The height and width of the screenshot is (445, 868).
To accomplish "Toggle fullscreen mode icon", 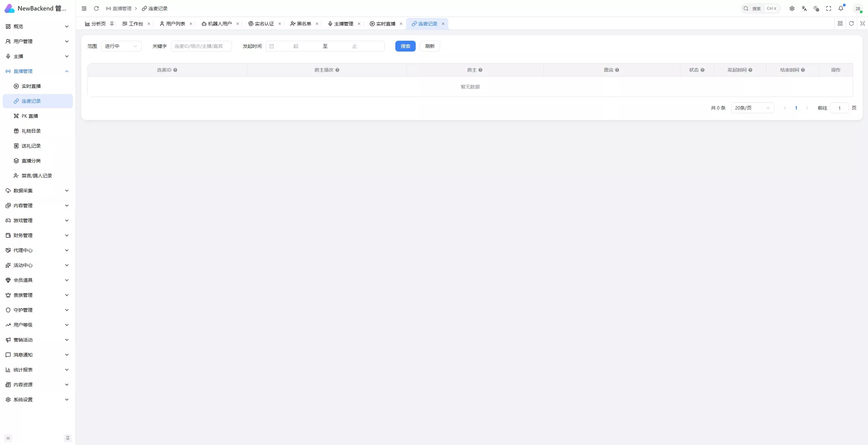I will pos(829,8).
